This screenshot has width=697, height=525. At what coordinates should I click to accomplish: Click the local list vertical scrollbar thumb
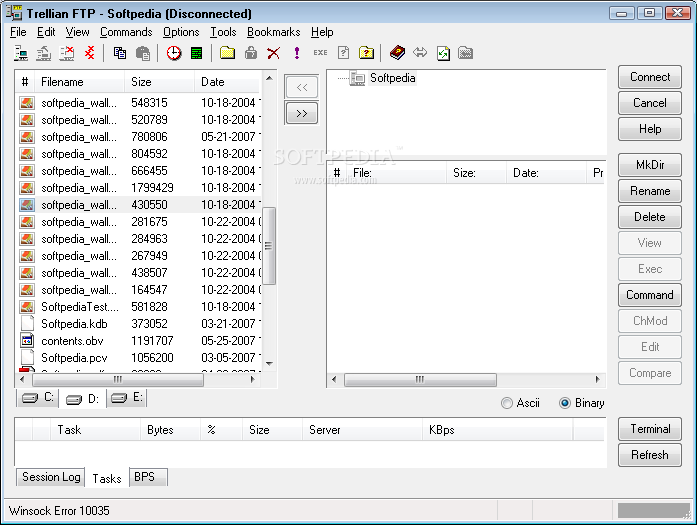[x=268, y=246]
